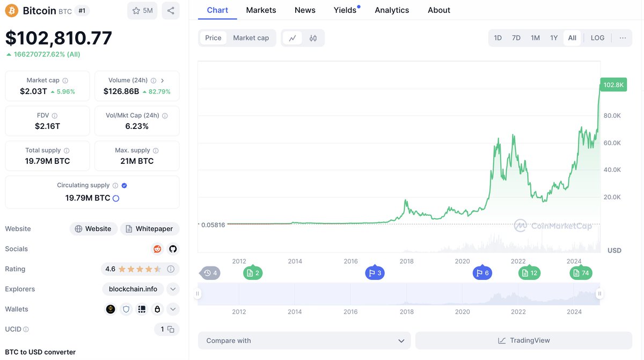Click the yellow Binance wallet icon

(111, 309)
